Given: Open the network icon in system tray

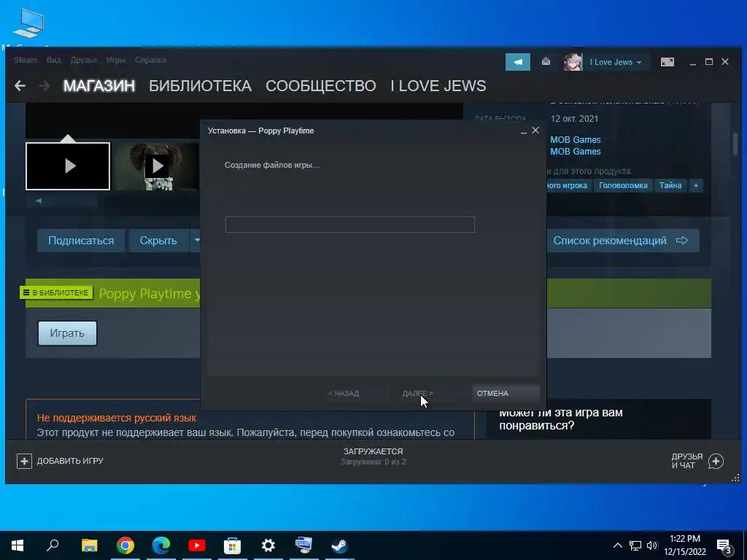Looking at the screenshot, I should pyautogui.click(x=635, y=545).
